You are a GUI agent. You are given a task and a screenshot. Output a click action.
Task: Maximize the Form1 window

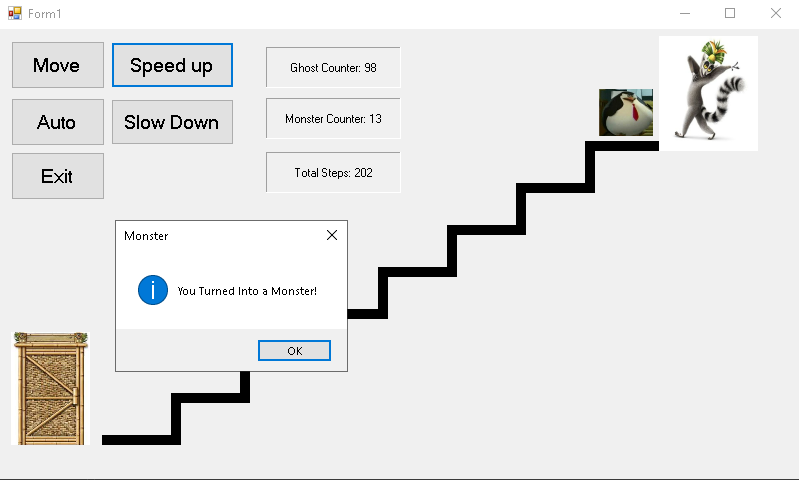(730, 13)
